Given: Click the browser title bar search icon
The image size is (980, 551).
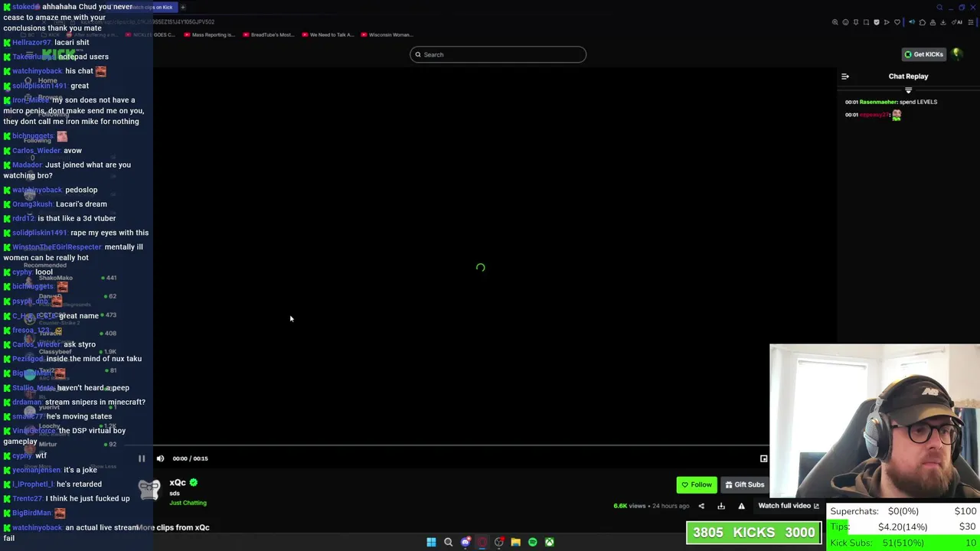Looking at the screenshot, I should pyautogui.click(x=939, y=7).
